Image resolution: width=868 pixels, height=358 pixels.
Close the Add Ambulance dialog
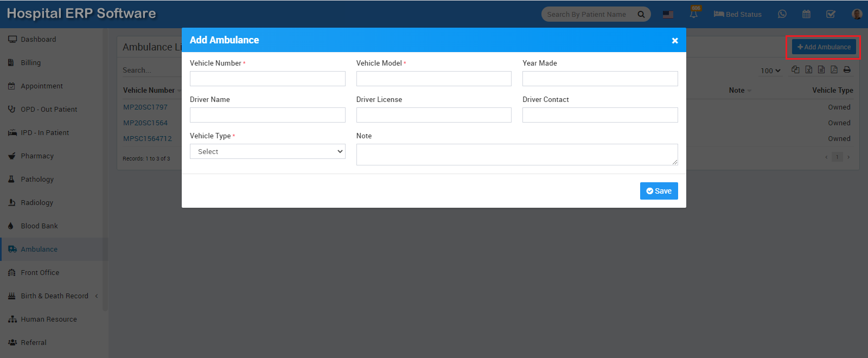click(x=675, y=41)
